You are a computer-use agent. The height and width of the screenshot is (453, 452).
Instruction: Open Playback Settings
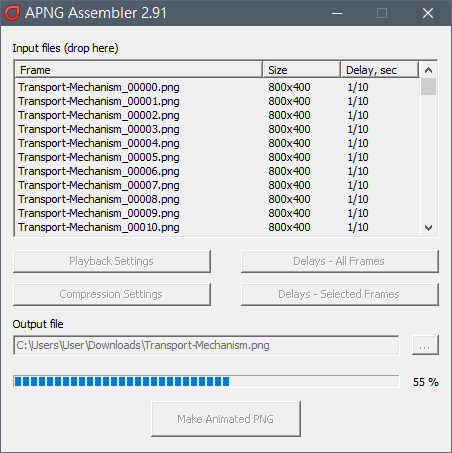click(112, 261)
